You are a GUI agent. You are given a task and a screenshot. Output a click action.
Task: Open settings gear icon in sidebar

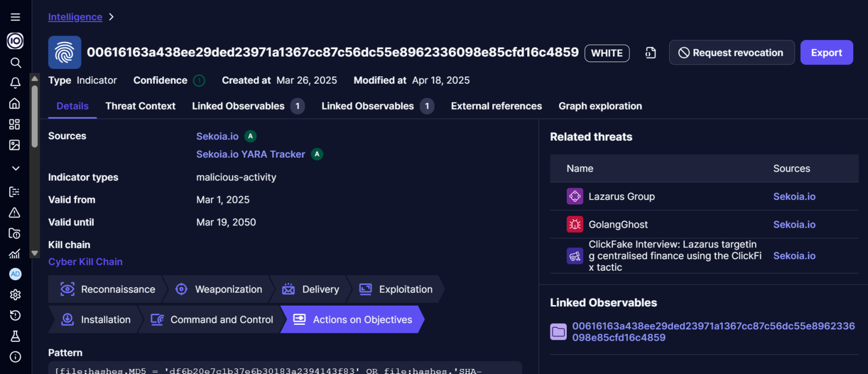(x=15, y=295)
